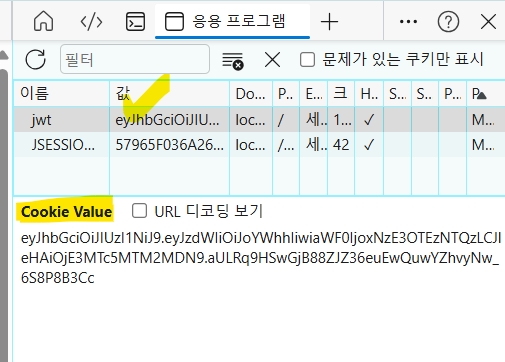Click the full cookie value text
The width and height of the screenshot is (505, 362).
click(x=260, y=258)
